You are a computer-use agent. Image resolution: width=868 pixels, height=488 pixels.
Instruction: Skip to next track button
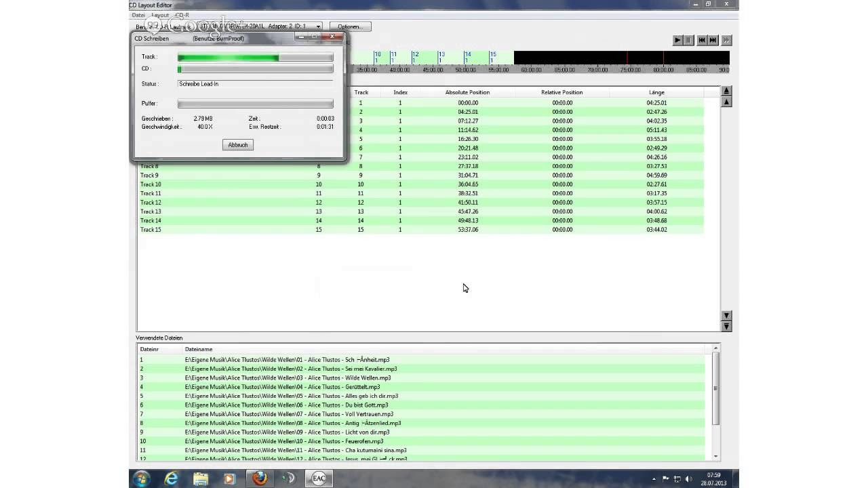(x=713, y=40)
